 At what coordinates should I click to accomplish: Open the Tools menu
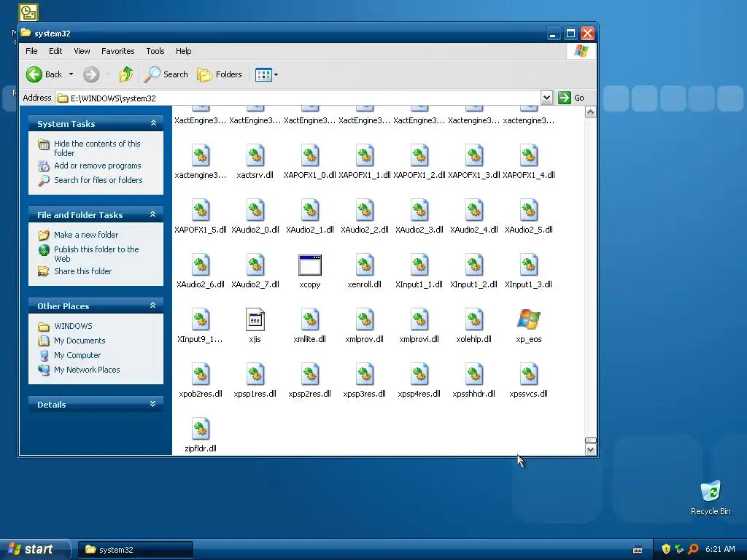coord(155,51)
